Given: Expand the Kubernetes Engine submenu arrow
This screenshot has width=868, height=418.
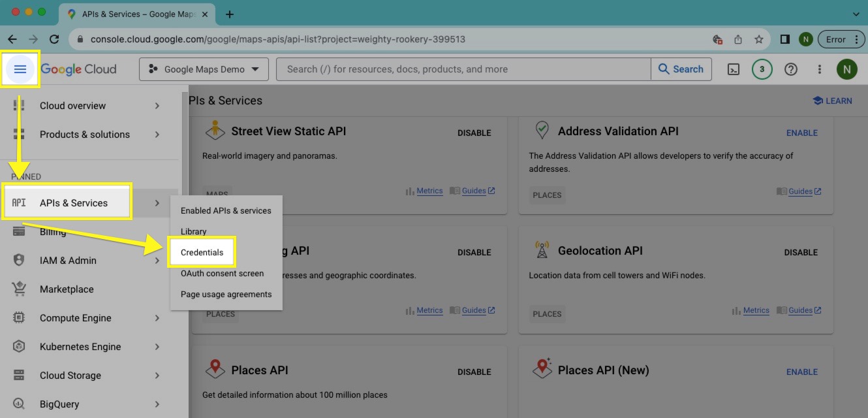Looking at the screenshot, I should 157,347.
